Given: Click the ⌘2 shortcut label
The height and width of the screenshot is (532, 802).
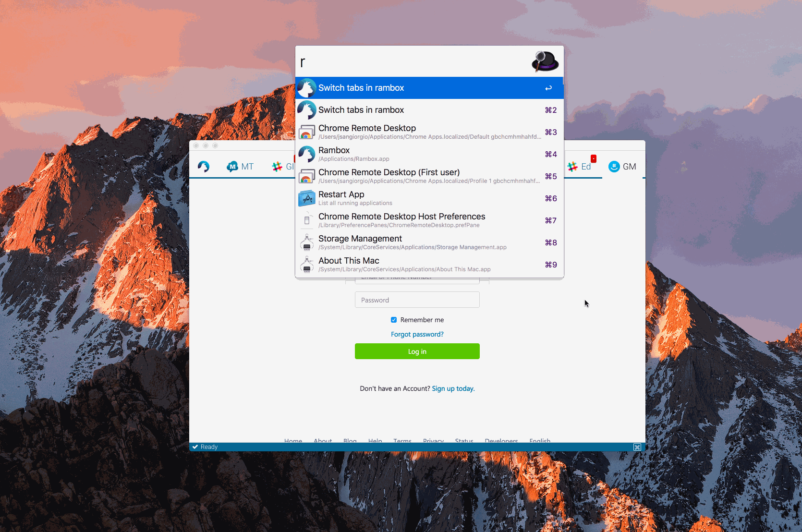Looking at the screenshot, I should pyautogui.click(x=551, y=110).
